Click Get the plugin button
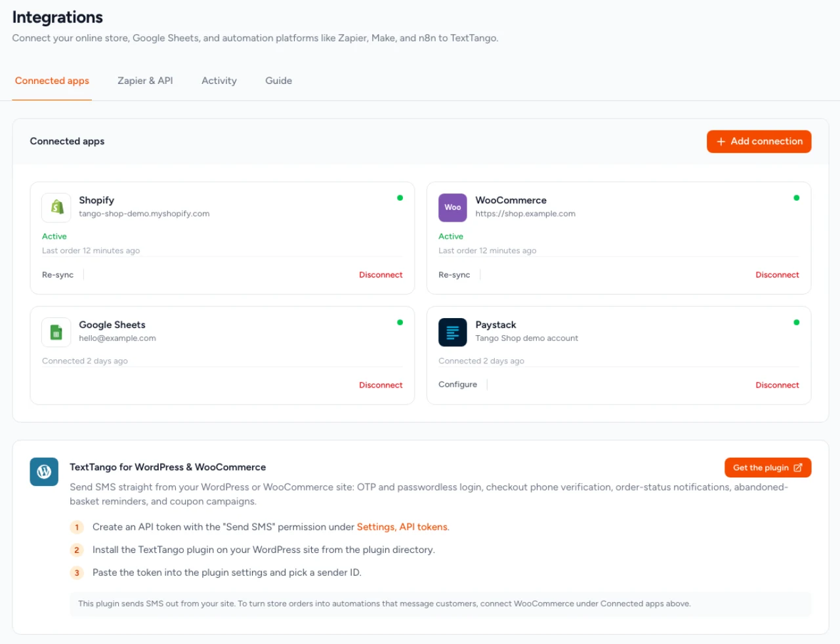 point(768,468)
